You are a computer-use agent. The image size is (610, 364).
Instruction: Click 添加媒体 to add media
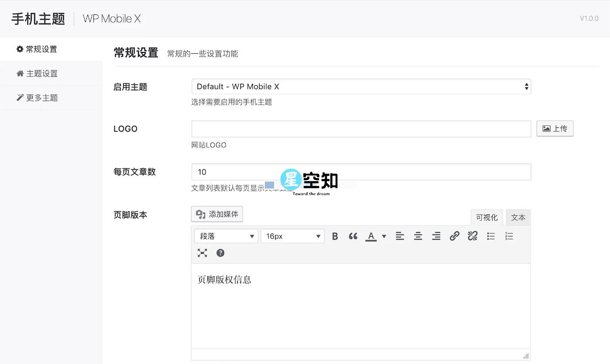point(217,214)
